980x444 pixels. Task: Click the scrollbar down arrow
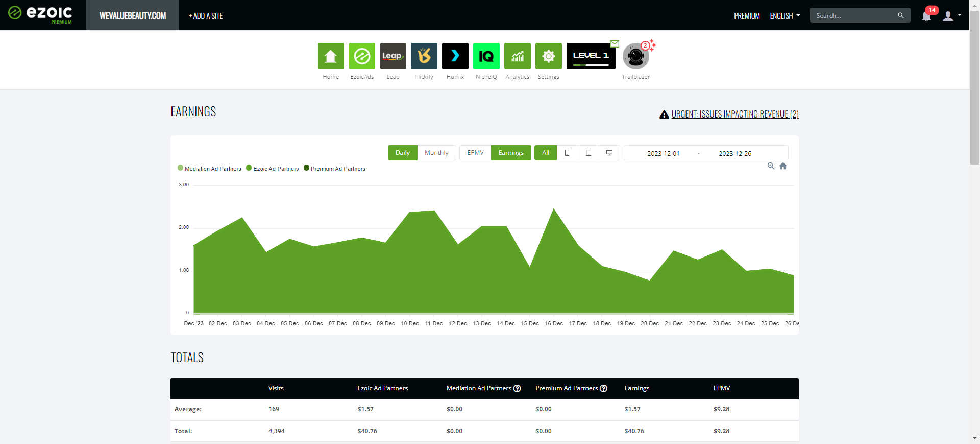click(975, 438)
